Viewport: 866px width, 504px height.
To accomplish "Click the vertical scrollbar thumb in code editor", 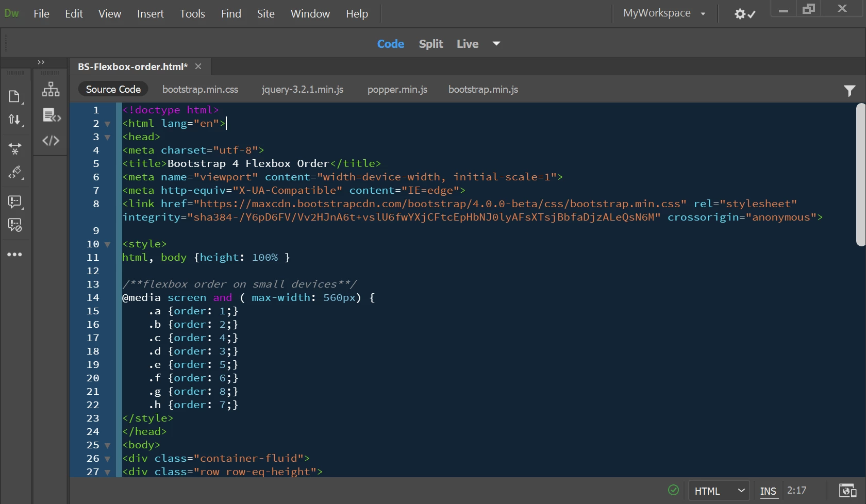I will click(x=860, y=175).
